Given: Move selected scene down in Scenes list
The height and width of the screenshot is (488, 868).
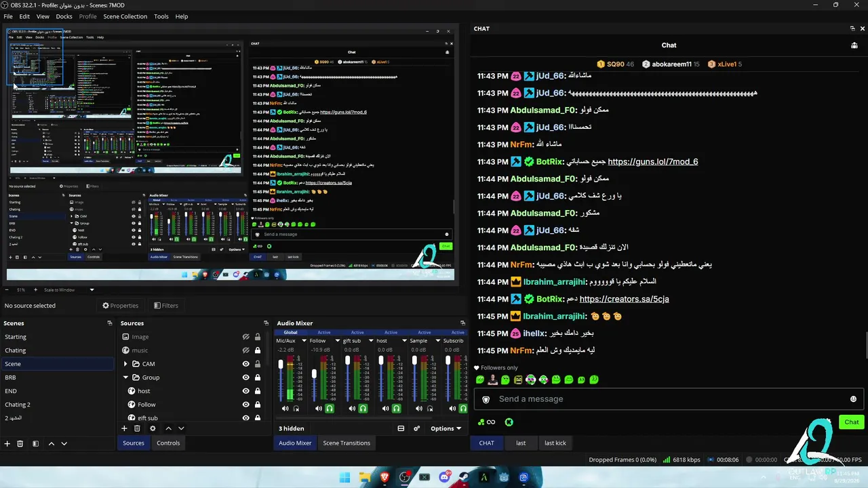Looking at the screenshot, I should pyautogui.click(x=64, y=443).
